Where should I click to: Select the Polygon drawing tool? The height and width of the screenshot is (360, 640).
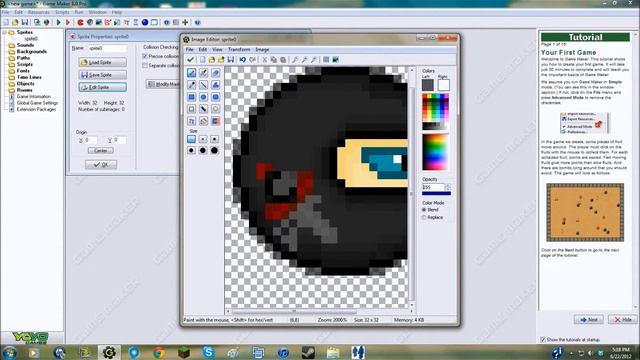pyautogui.click(x=216, y=85)
